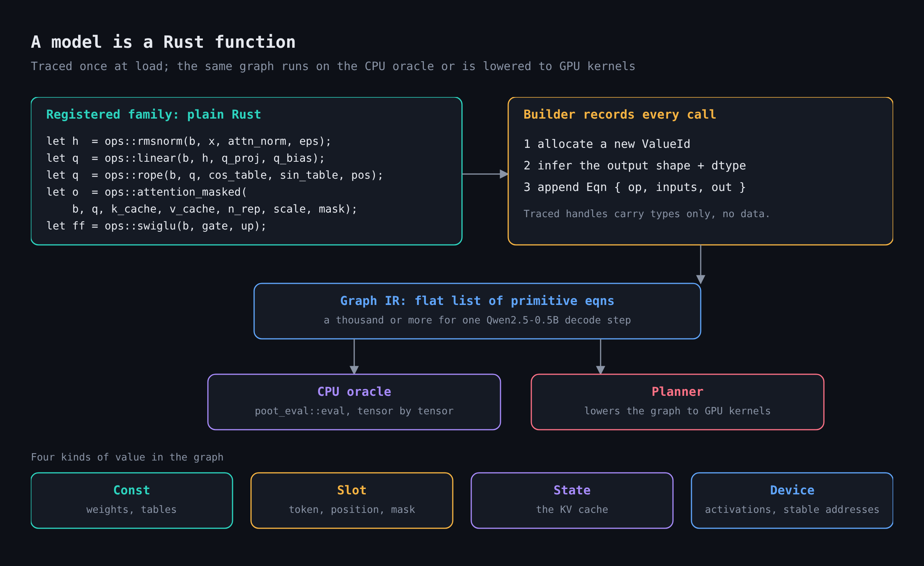Click the 'Graph IR: flat list of primitive eqns' heading
Screen dimensions: 924x566
[477, 301]
